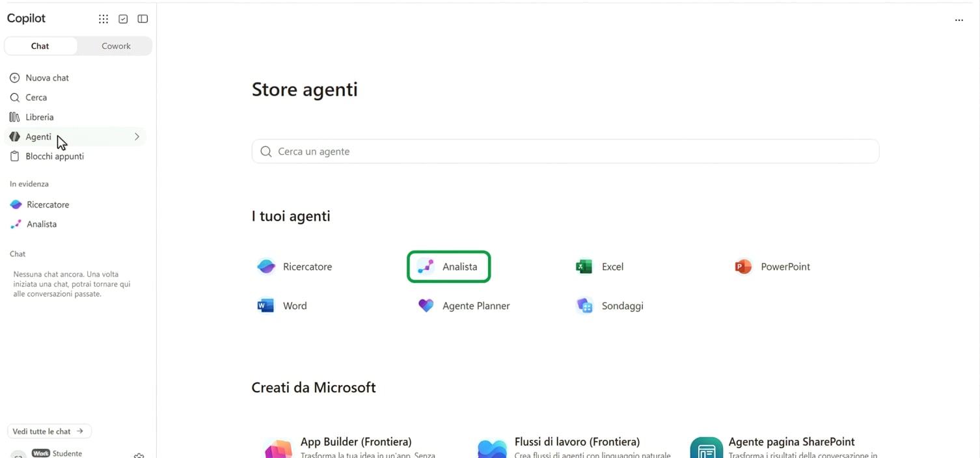Screen dimensions: 980x458
Task: Click Vedi tutte le chat button
Action: 49,431
